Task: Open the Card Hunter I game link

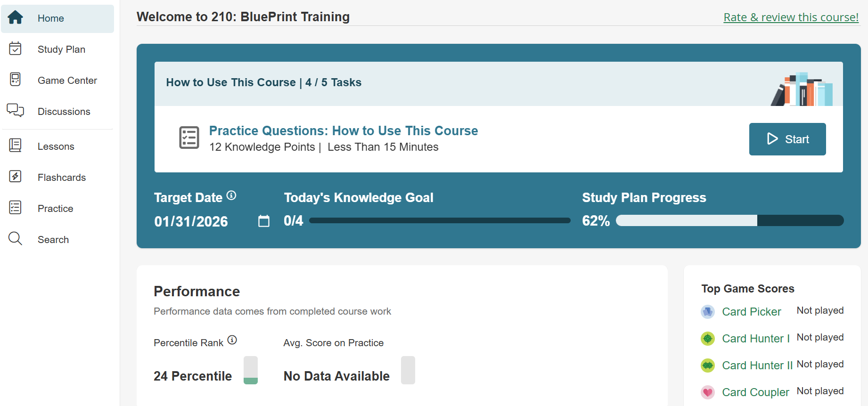Action: [x=755, y=339]
